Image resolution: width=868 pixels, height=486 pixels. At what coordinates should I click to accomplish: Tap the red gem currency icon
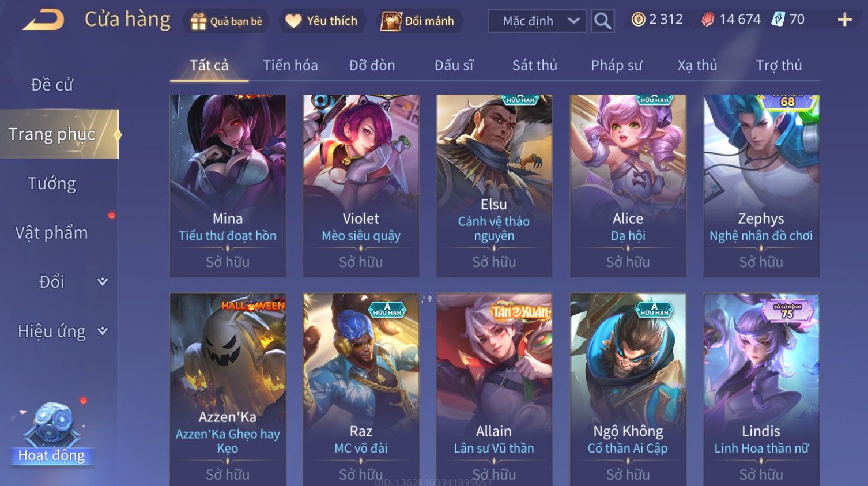708,20
